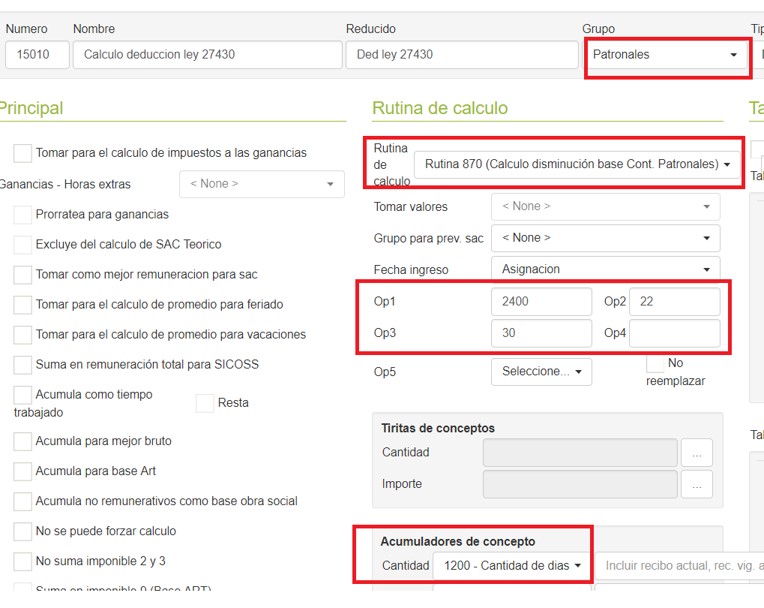Click the ellipsis button next to Importe
This screenshot has width=764, height=608.
pos(696,484)
